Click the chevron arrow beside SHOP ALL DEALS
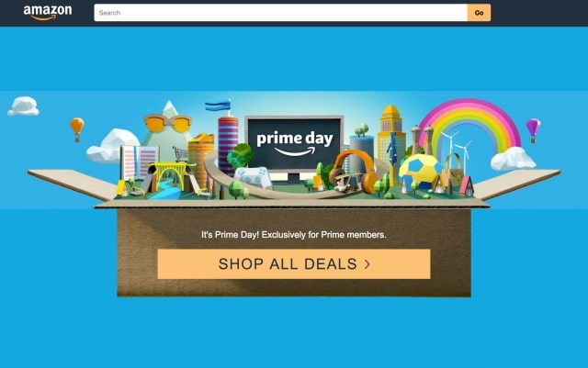588x368 pixels. pos(367,264)
